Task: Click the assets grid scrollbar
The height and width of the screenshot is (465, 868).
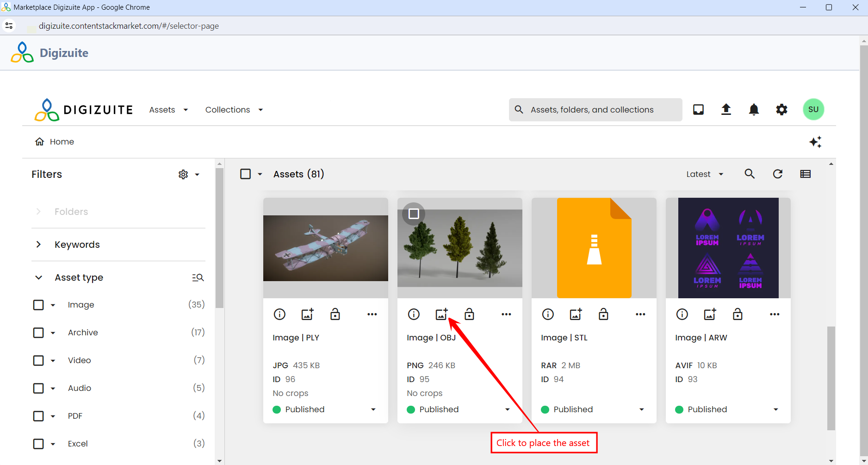Action: point(831,378)
